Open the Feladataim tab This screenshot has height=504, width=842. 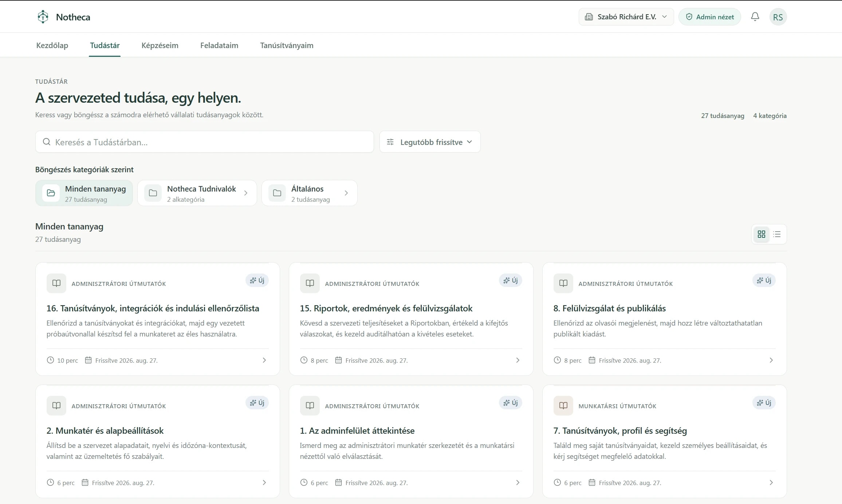[x=219, y=46]
